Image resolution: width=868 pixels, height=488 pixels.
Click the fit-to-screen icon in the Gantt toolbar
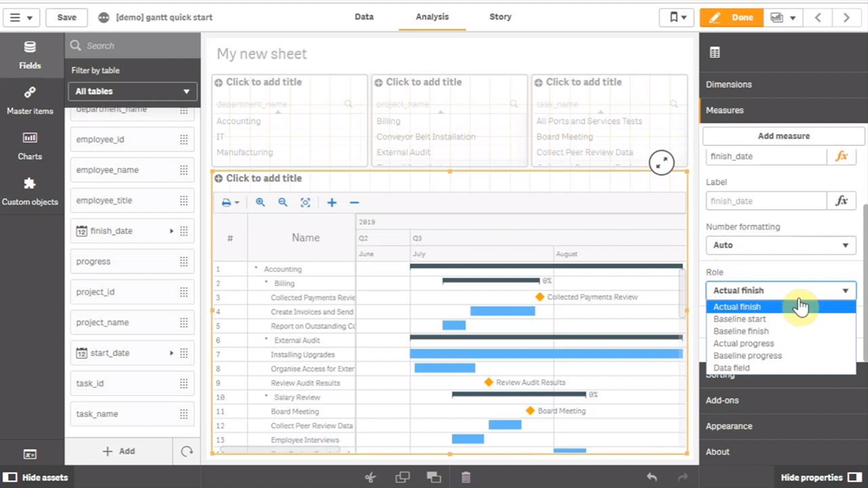(305, 202)
